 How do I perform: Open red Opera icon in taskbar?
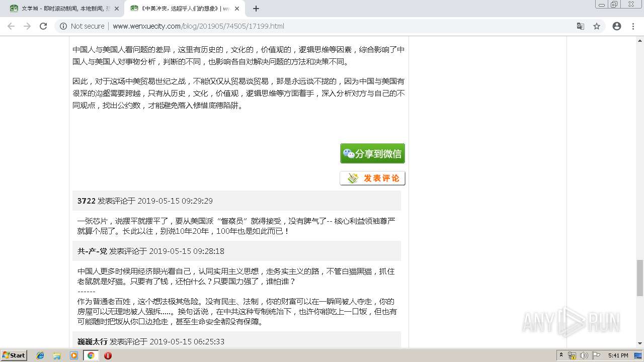click(108, 355)
